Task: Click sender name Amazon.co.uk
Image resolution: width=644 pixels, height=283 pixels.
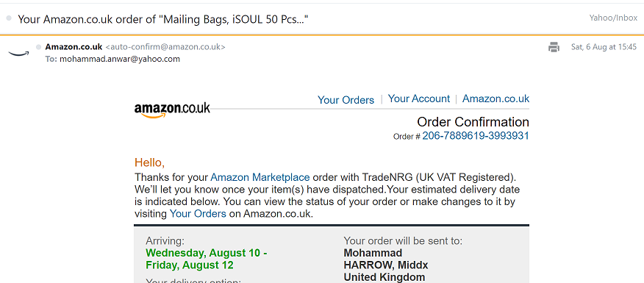Action: click(74, 47)
